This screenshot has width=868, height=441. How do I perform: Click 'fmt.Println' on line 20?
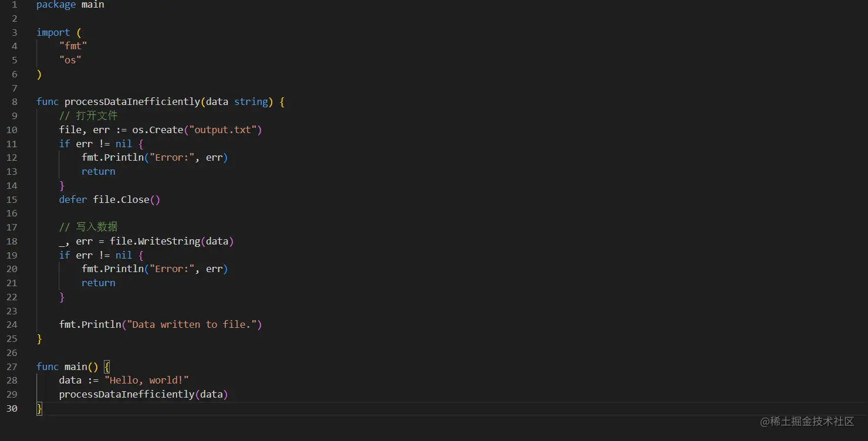point(113,269)
